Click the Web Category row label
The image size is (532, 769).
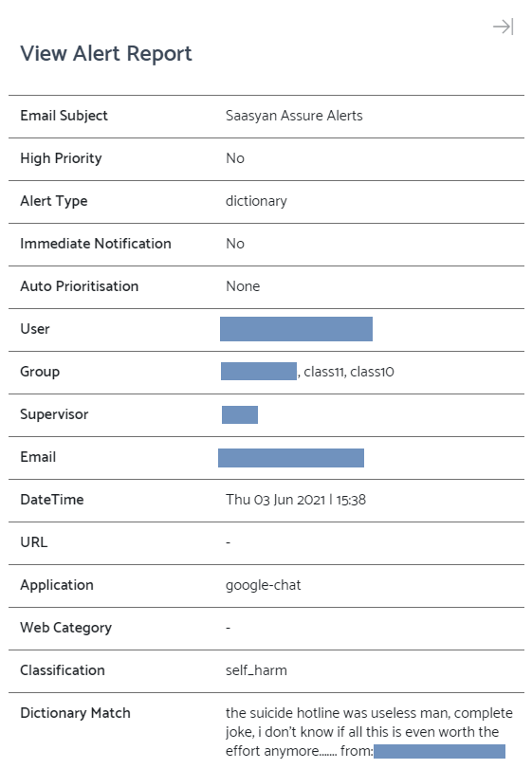point(65,628)
